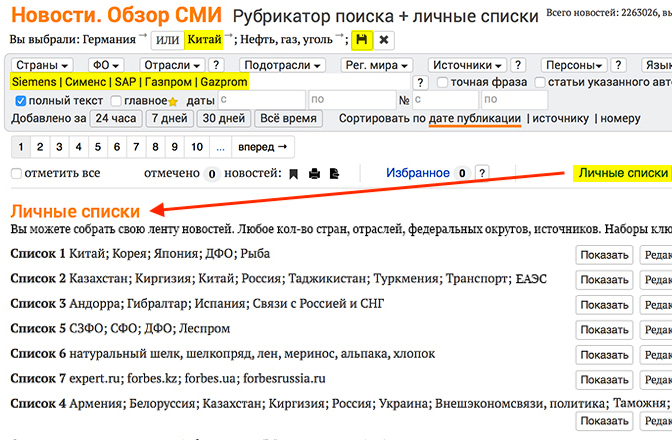Expand the Рег. мира dropdown
672x440 pixels.
click(x=377, y=65)
